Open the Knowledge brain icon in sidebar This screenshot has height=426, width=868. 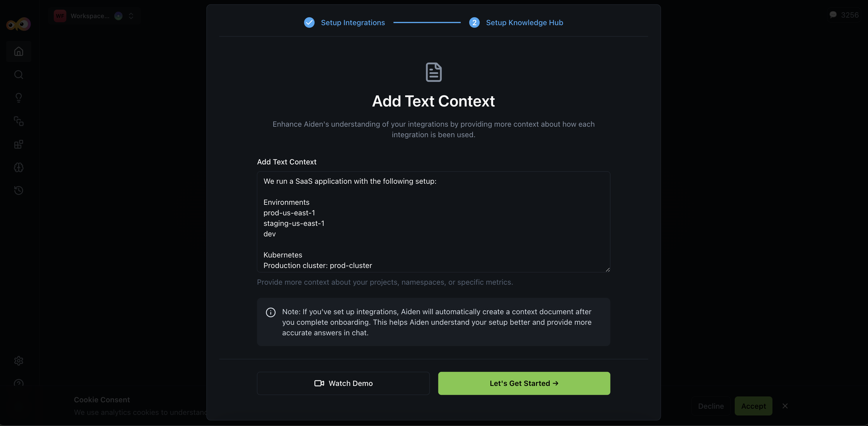coord(18,167)
